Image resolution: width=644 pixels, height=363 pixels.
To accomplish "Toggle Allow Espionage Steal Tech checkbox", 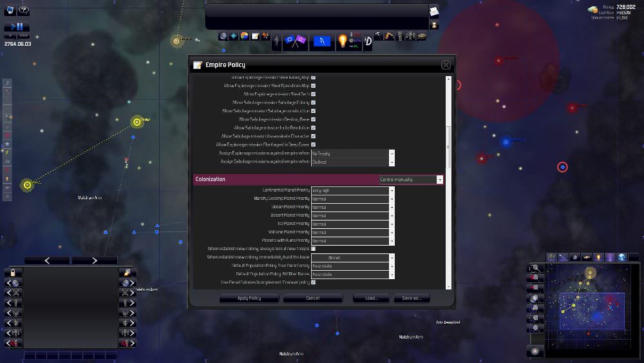I will click(314, 94).
